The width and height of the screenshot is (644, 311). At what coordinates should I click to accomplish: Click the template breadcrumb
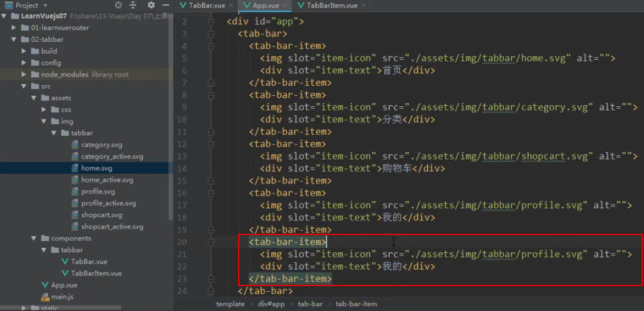click(230, 305)
